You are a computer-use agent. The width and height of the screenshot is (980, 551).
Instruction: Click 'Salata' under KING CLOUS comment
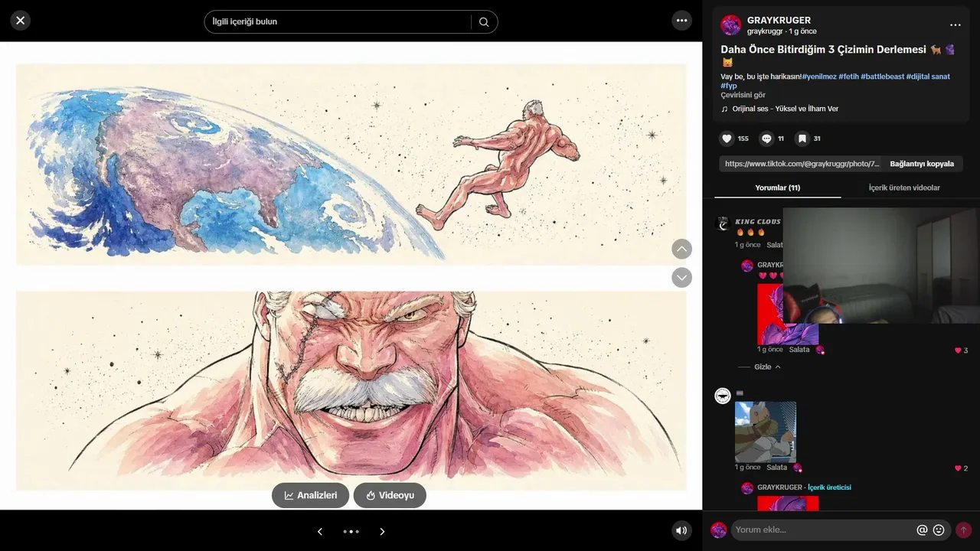coord(775,245)
